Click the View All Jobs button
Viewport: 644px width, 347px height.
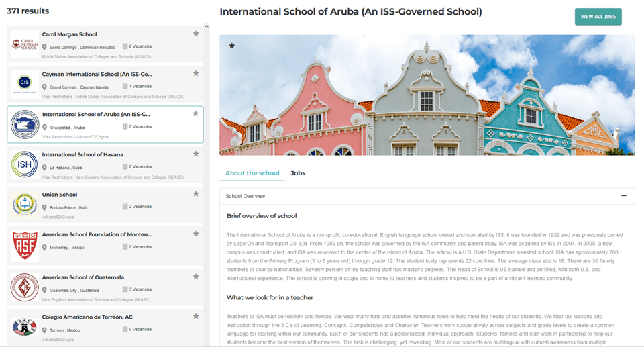click(x=598, y=17)
